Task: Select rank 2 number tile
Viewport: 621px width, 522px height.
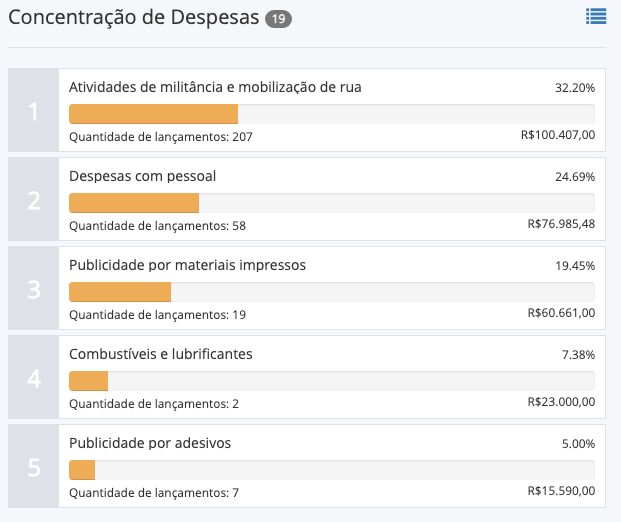Action: [x=33, y=199]
